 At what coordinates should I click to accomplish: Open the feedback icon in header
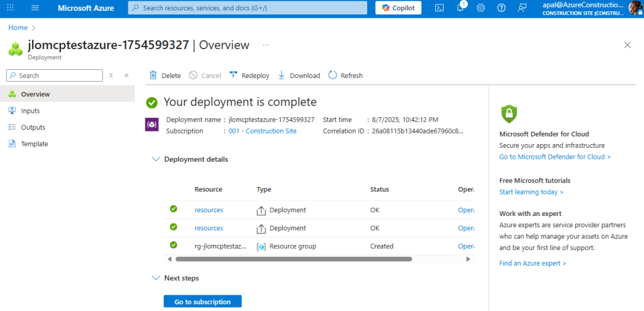pos(522,8)
